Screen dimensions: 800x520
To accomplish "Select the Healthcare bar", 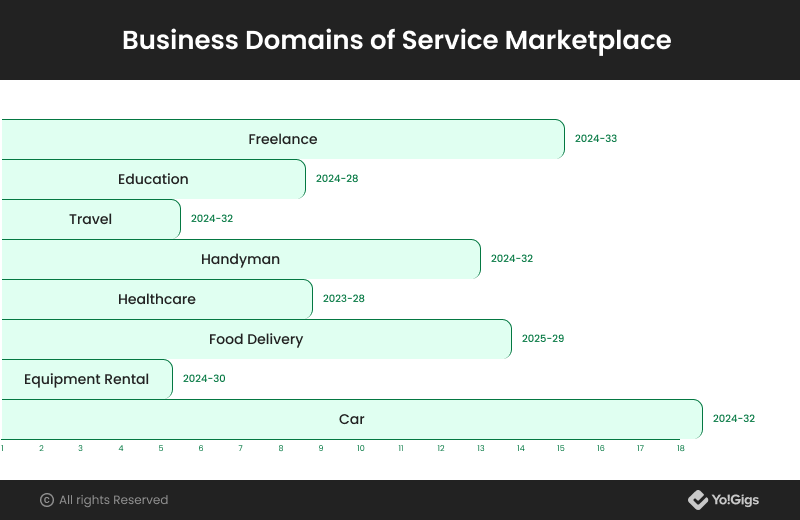I will click(156, 299).
